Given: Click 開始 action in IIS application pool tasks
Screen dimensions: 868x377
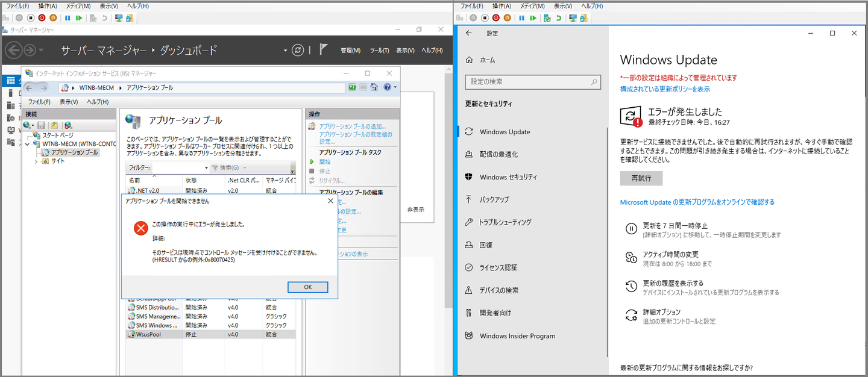Looking at the screenshot, I should click(325, 162).
